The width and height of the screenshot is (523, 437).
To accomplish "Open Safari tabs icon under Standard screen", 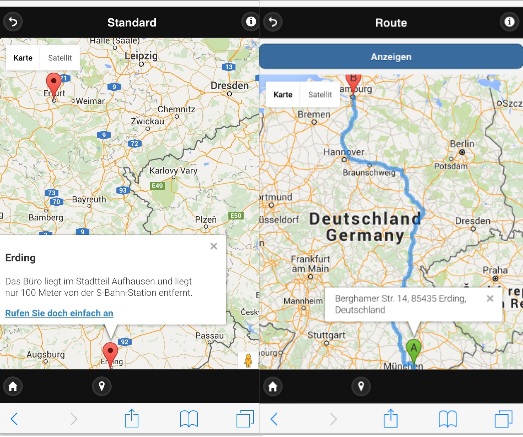I will tap(245, 419).
